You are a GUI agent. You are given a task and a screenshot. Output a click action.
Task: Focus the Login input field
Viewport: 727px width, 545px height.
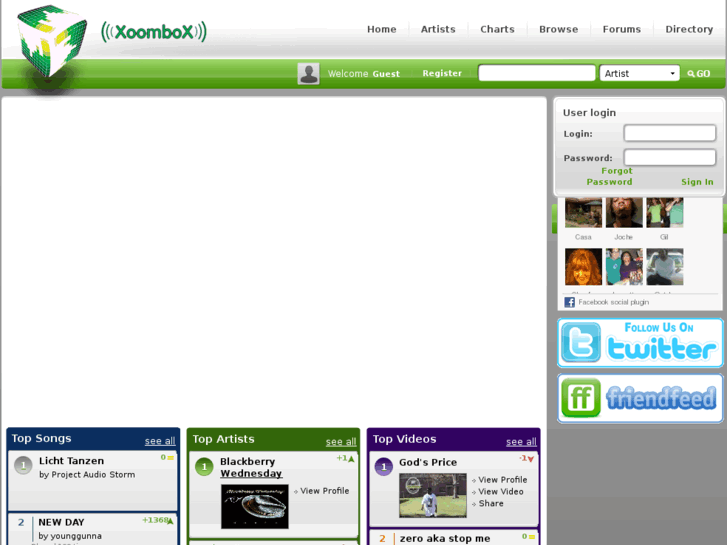670,133
